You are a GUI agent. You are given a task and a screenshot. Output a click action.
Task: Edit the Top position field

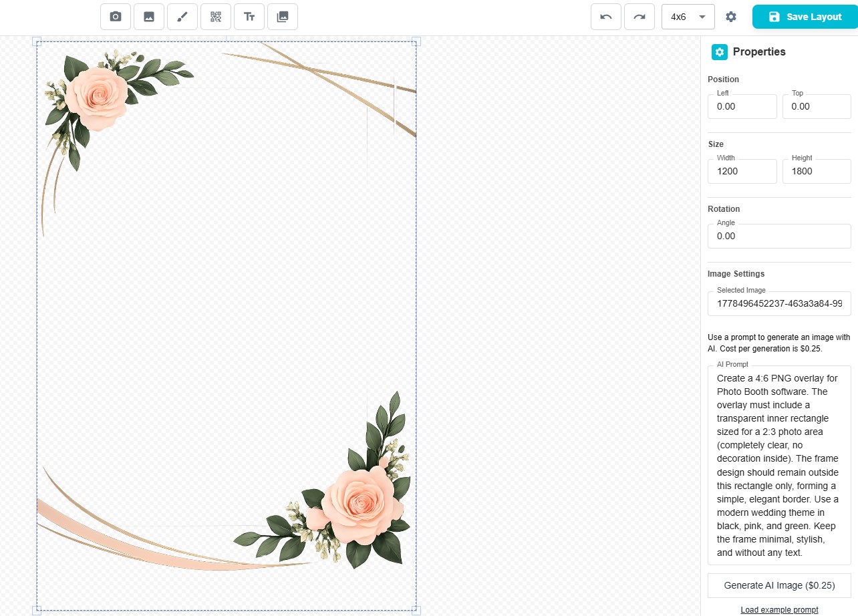[817, 106]
